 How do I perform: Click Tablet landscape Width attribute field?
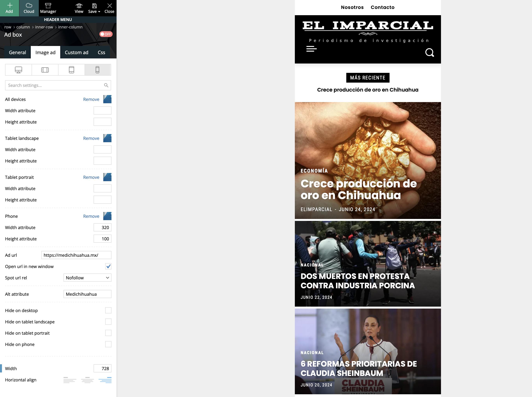click(103, 149)
